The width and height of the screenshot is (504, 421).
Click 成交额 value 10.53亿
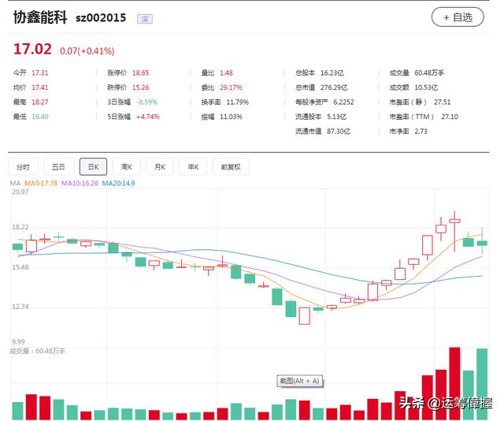pyautogui.click(x=426, y=88)
